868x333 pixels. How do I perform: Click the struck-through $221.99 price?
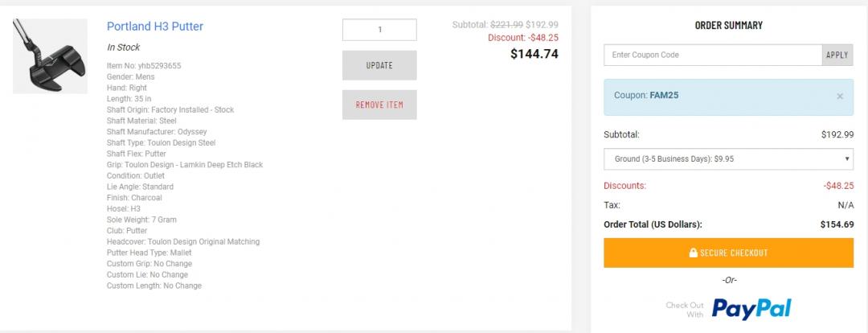[x=506, y=25]
